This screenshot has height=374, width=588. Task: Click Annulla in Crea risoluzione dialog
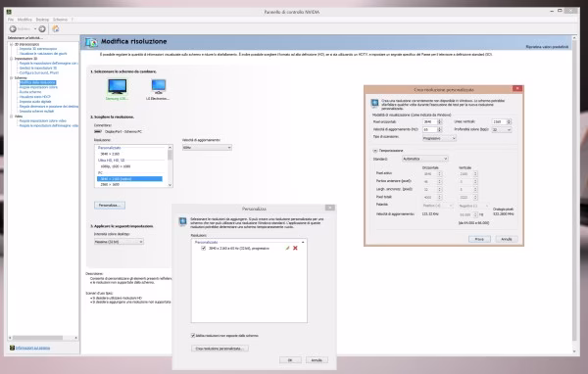click(x=507, y=239)
